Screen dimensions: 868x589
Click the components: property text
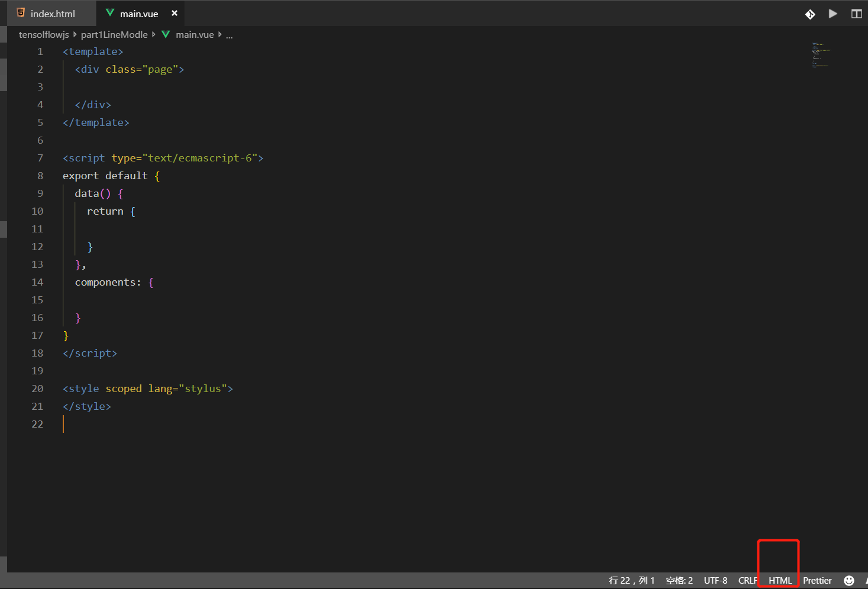click(x=108, y=282)
